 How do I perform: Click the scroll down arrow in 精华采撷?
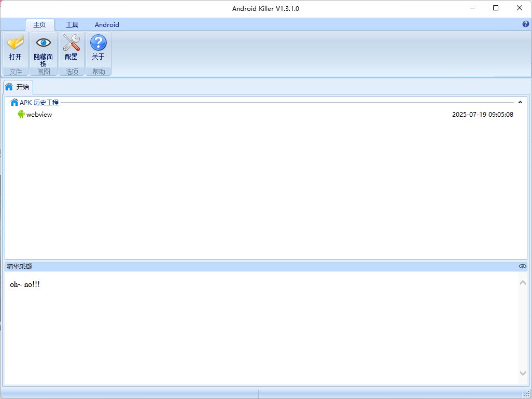point(523,373)
